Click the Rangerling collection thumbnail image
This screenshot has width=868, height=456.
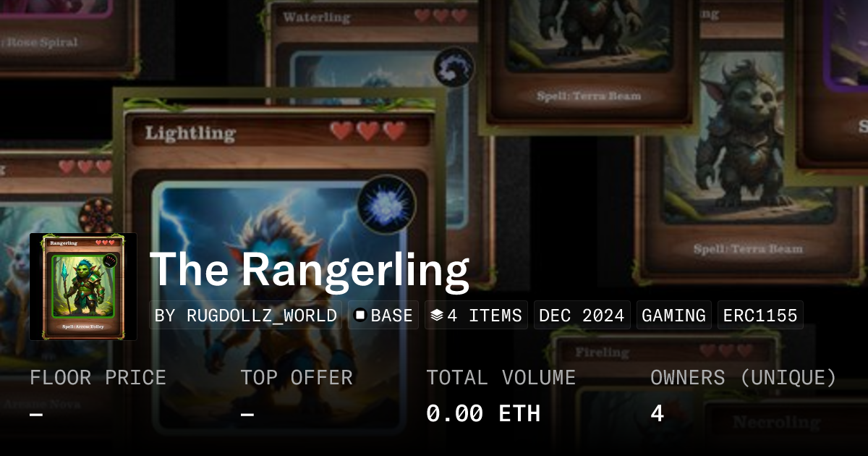coord(83,287)
